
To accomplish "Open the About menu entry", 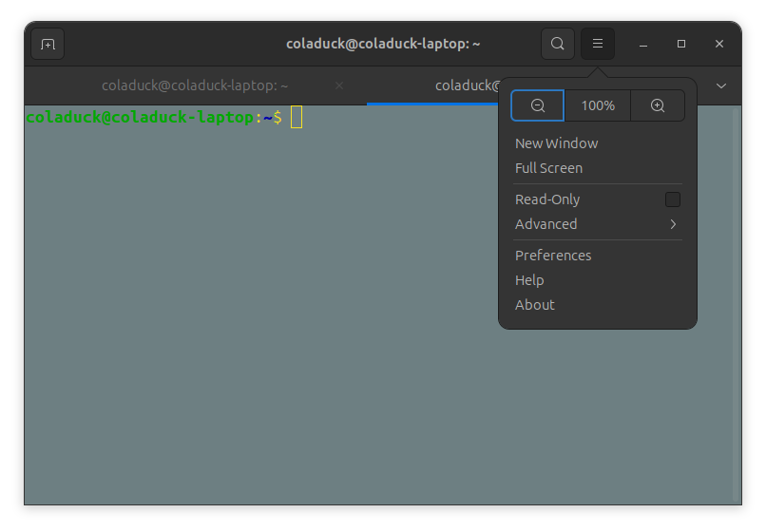I will [x=535, y=305].
